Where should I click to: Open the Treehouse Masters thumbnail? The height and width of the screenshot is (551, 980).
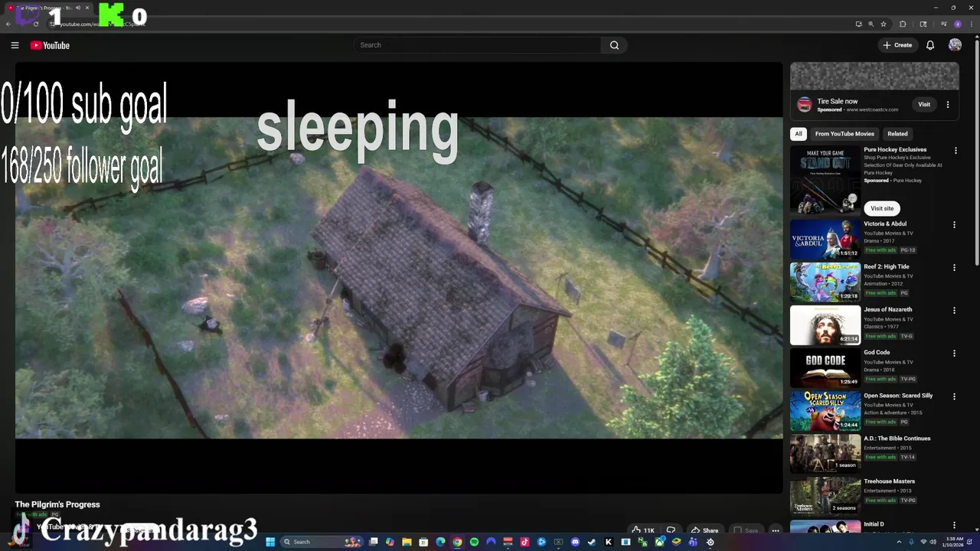coord(825,497)
